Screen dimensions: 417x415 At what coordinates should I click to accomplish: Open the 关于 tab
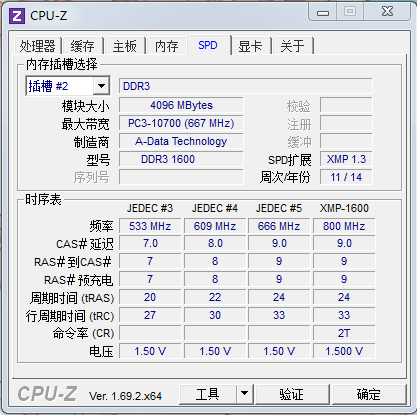[x=292, y=46]
